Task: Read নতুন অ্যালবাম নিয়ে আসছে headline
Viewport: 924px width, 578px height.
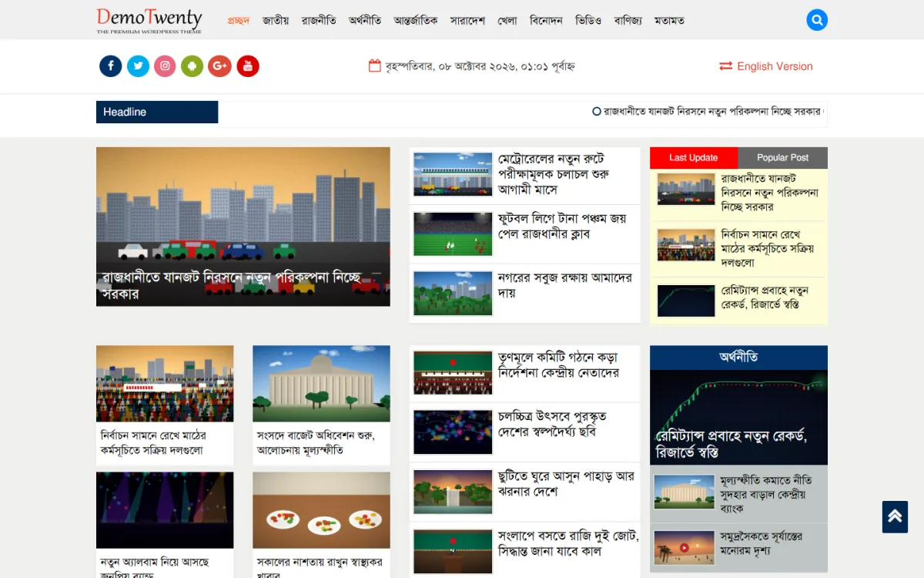Action: click(155, 569)
